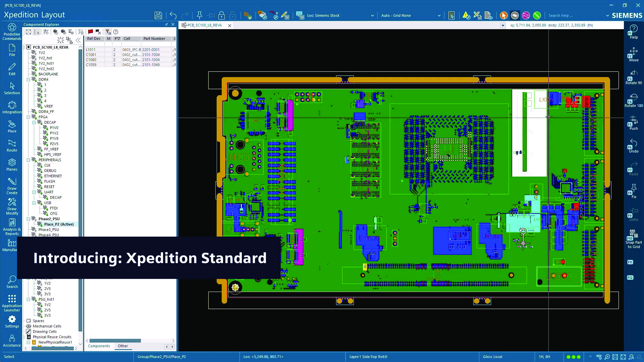Click the clear flag icon in explorer
Viewport: 644px width, 362px height.
pos(98,32)
